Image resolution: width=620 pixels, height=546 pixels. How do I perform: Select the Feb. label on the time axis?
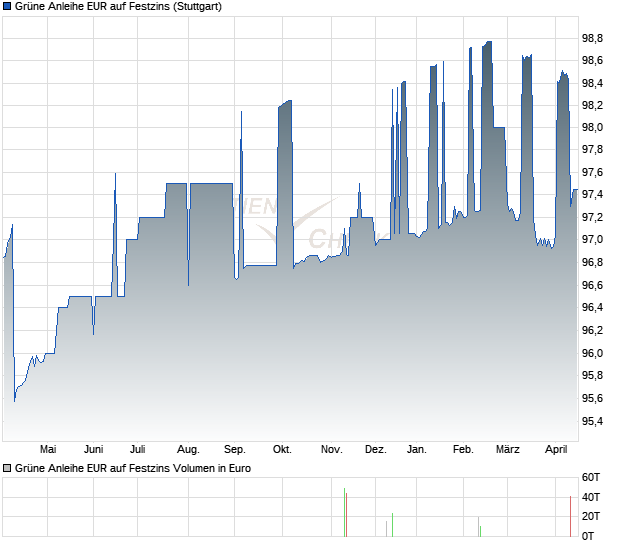coord(463,449)
